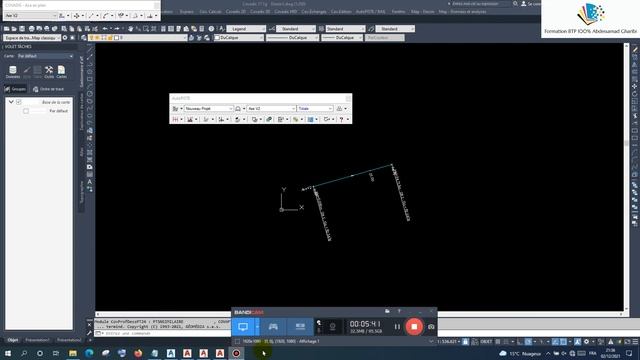Open the Windows Start menu

coord(8,353)
